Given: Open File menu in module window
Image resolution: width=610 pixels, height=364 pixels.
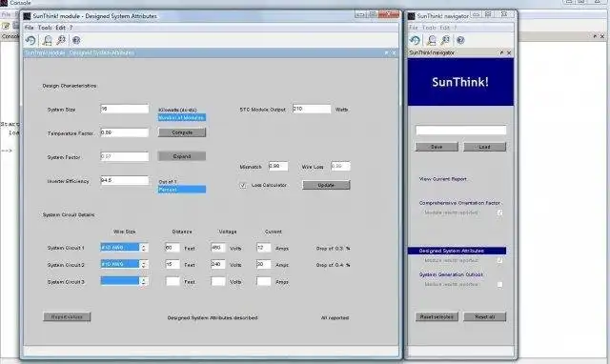Looking at the screenshot, I should click(30, 28).
